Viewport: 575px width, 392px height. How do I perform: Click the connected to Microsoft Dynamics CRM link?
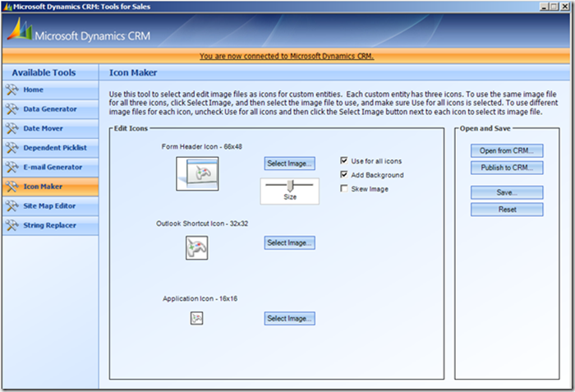pyautogui.click(x=287, y=56)
